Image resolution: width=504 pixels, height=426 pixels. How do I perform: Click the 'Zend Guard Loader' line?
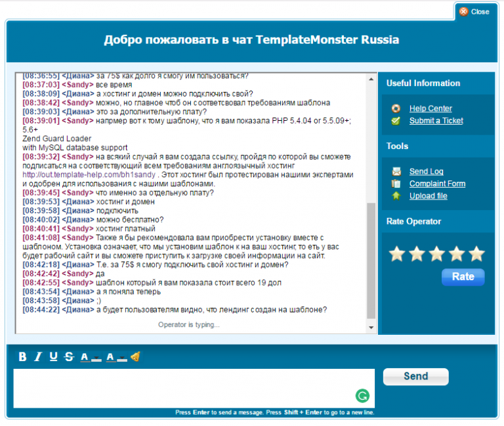pyautogui.click(x=57, y=138)
